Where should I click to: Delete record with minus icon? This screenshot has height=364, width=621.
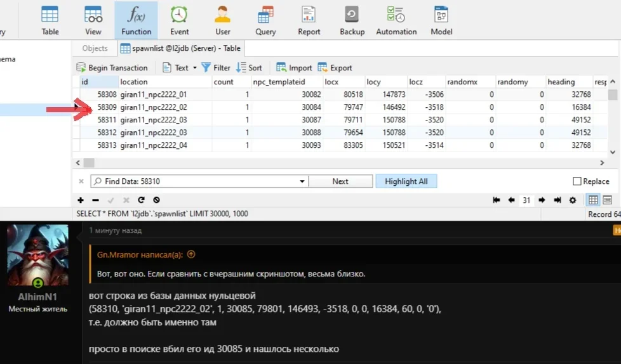click(x=95, y=200)
